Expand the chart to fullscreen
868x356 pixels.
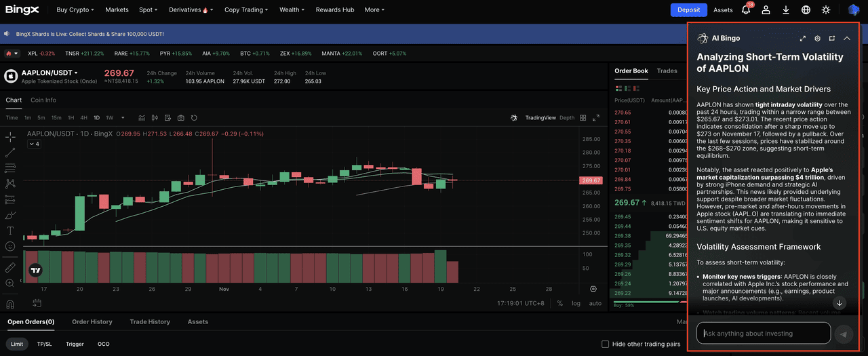(596, 118)
